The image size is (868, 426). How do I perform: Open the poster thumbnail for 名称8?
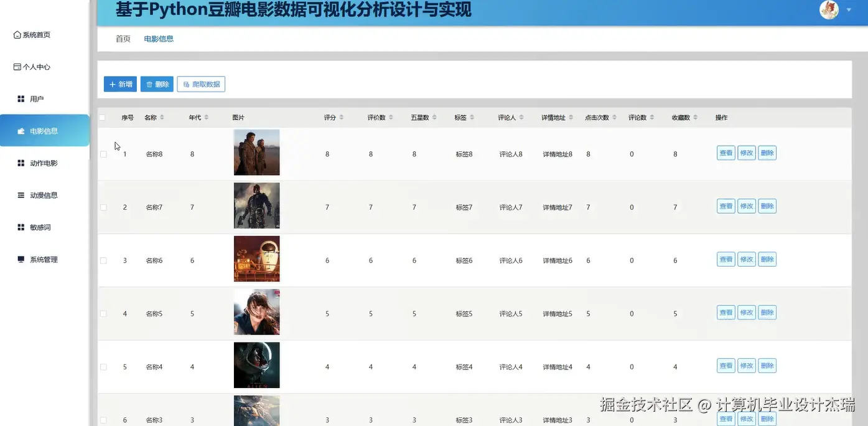257,153
